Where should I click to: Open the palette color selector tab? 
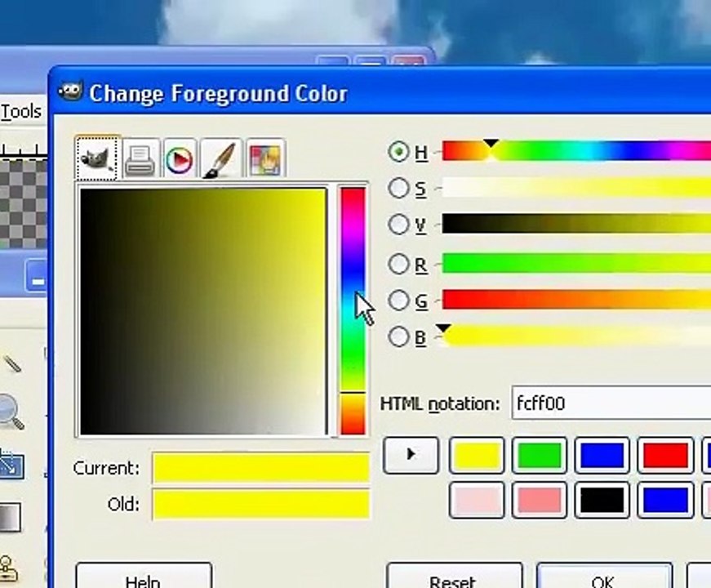pos(266,160)
